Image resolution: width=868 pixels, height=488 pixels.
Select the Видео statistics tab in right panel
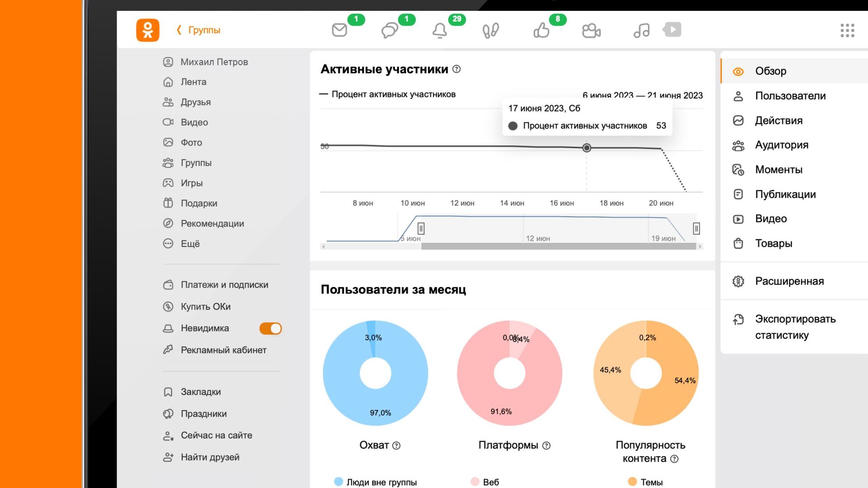click(794, 219)
